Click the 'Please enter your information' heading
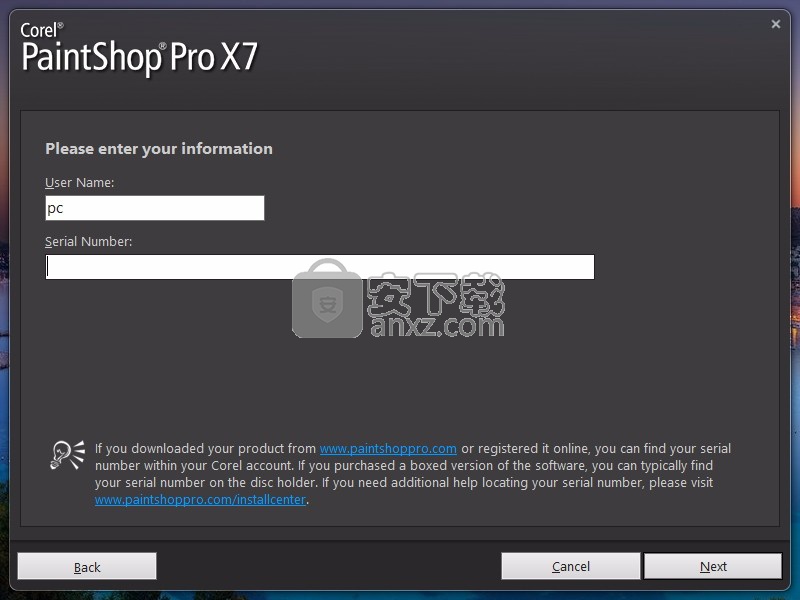800x600 pixels. pos(159,148)
